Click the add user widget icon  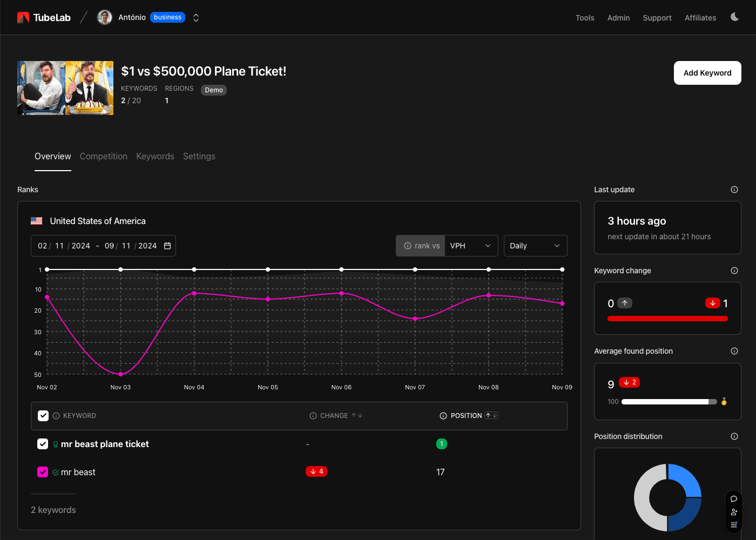[x=734, y=512]
